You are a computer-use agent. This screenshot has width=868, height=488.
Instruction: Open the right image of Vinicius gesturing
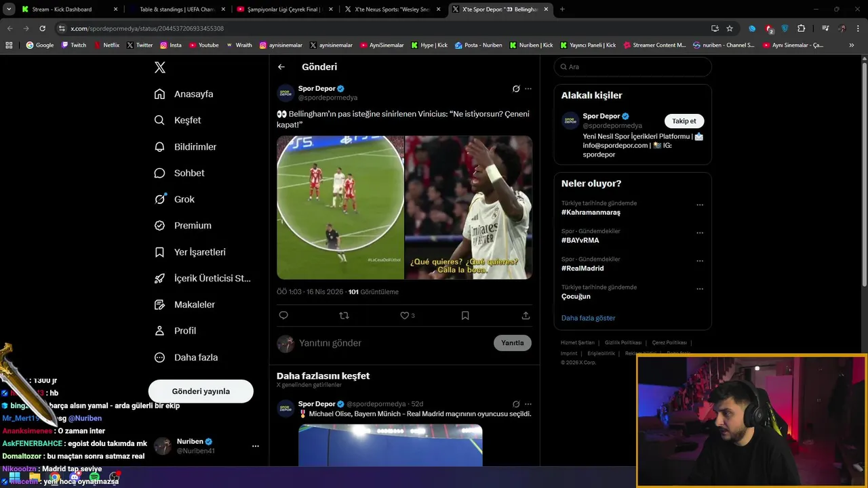(469, 207)
